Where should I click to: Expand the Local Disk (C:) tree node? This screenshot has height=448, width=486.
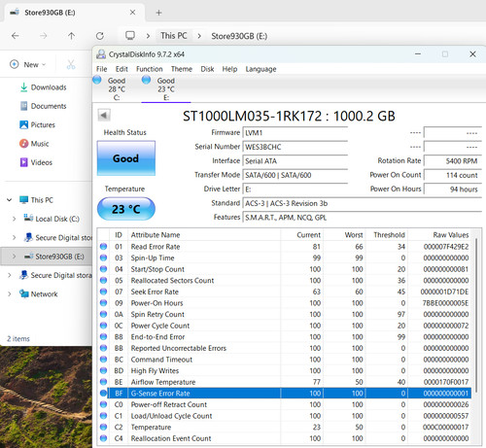(x=14, y=219)
